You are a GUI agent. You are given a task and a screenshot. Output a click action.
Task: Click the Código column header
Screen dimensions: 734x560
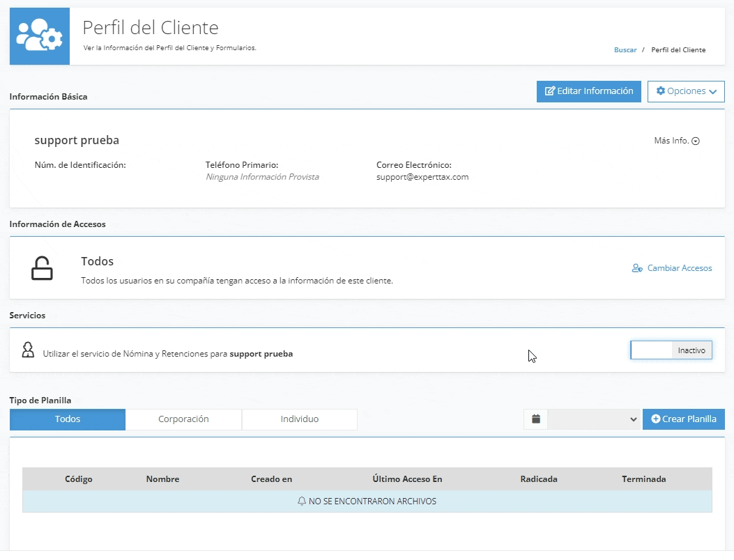79,479
